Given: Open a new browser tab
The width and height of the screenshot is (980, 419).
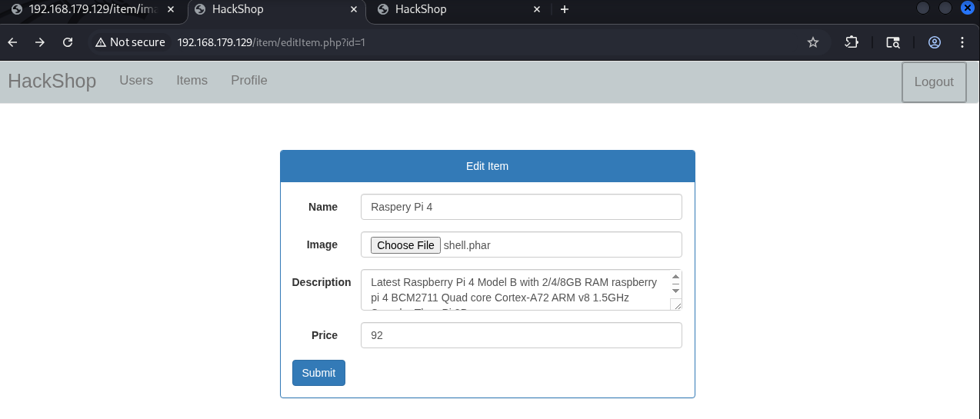Looking at the screenshot, I should (x=565, y=9).
